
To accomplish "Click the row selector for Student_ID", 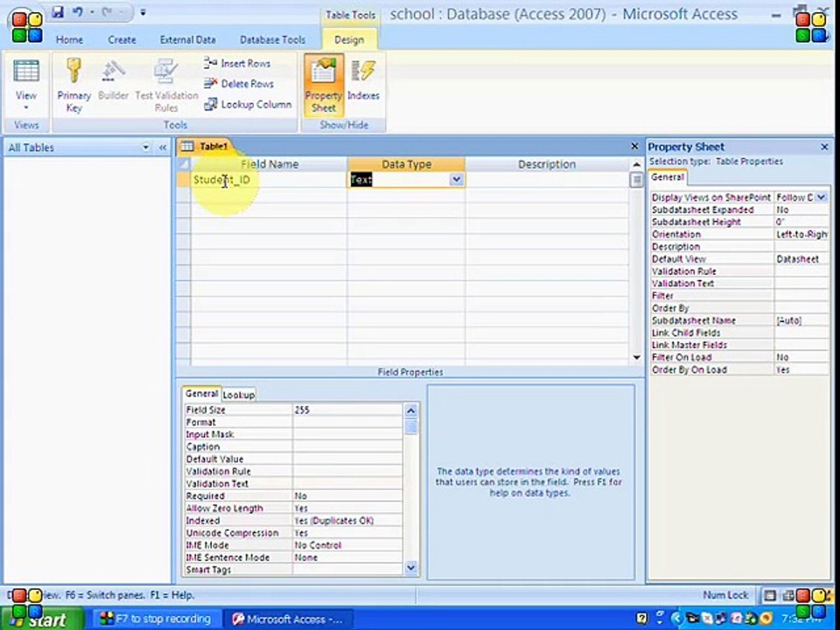I will point(183,180).
